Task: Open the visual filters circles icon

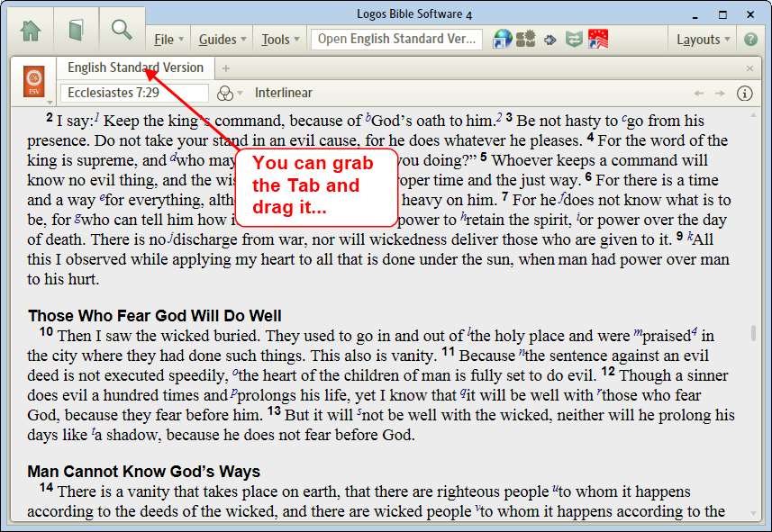Action: [x=225, y=93]
